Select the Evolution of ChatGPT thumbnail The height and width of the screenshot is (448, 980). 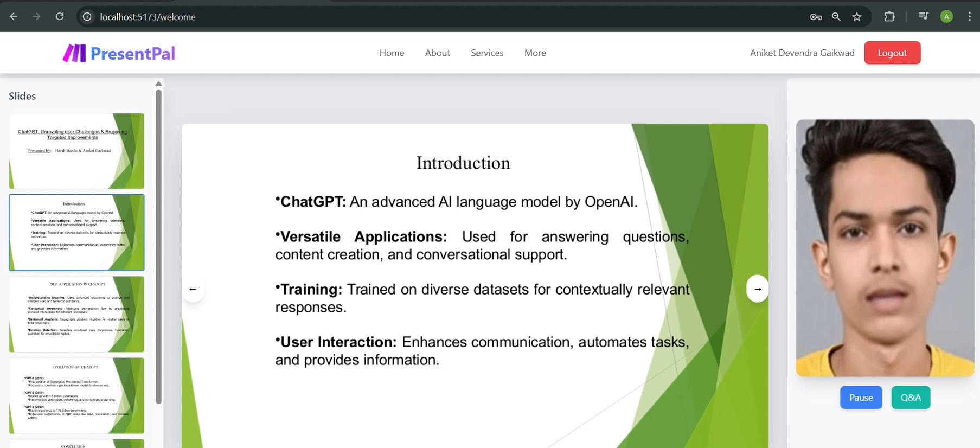[x=76, y=395]
